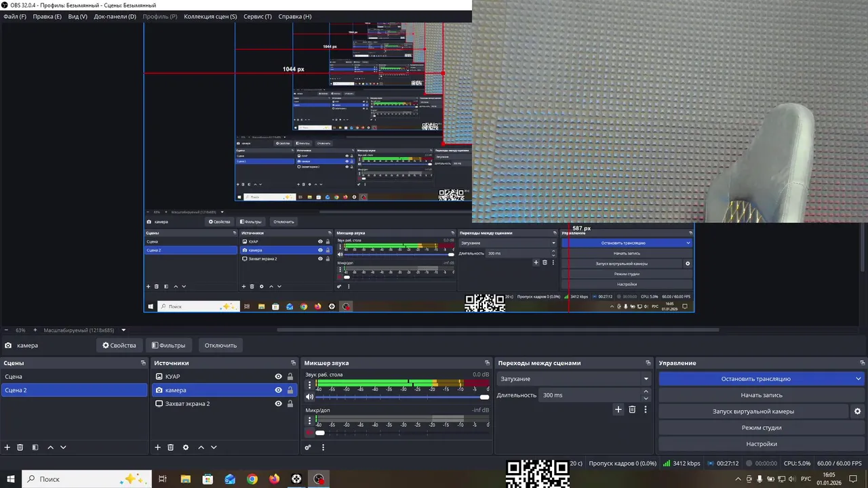This screenshot has width=868, height=488.
Task: Open the Сервис menu
Action: [x=258, y=16]
